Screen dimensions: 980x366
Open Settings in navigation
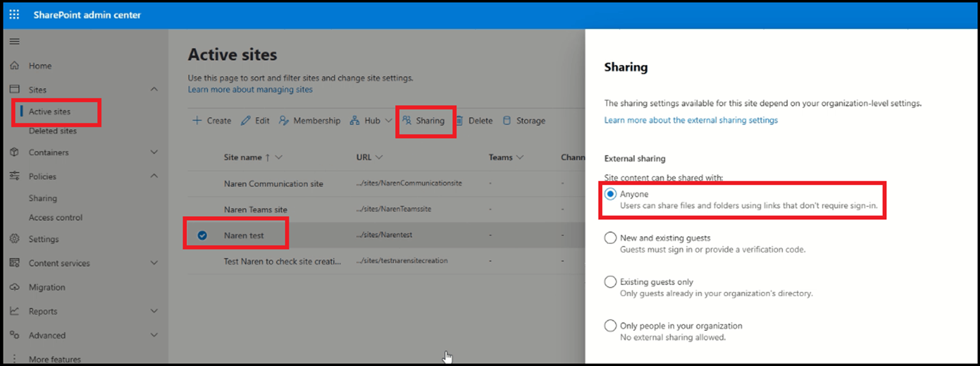[44, 239]
